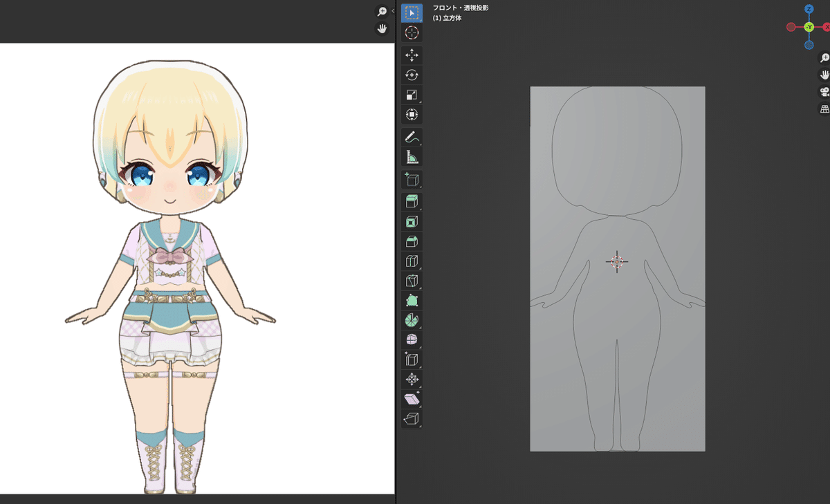Click the chibi character reference image
Screen dimensions: 830x504
pos(171,275)
